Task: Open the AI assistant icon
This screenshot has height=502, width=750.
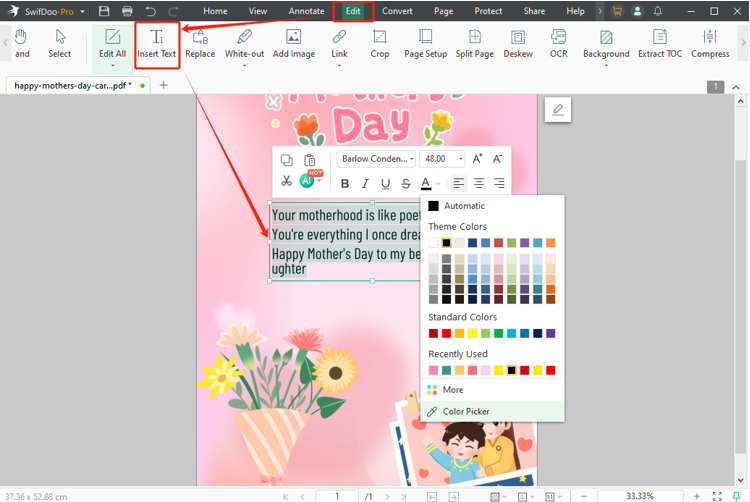Action: tap(307, 180)
